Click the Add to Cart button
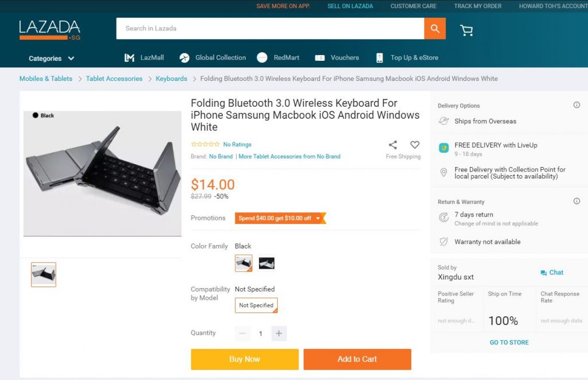588x380 pixels. tap(357, 359)
